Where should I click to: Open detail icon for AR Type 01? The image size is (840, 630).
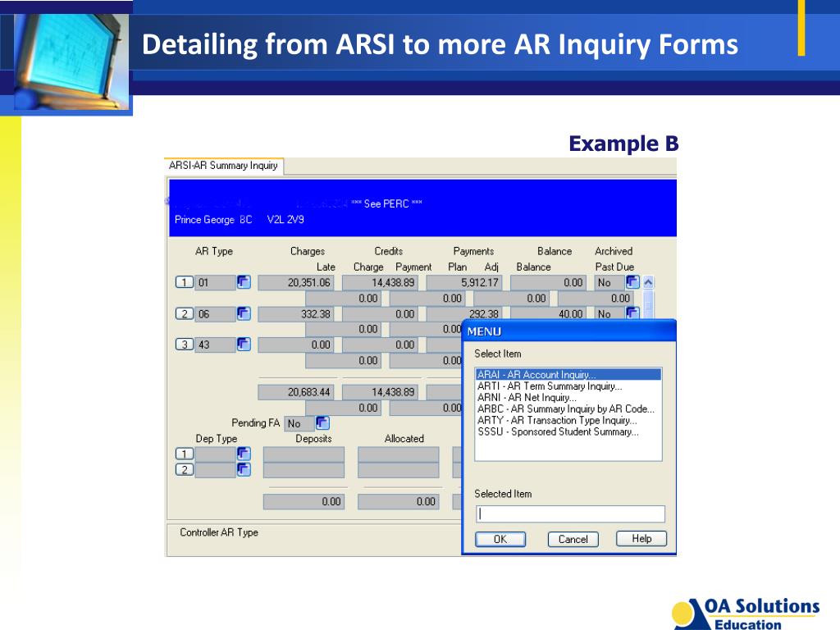244,282
